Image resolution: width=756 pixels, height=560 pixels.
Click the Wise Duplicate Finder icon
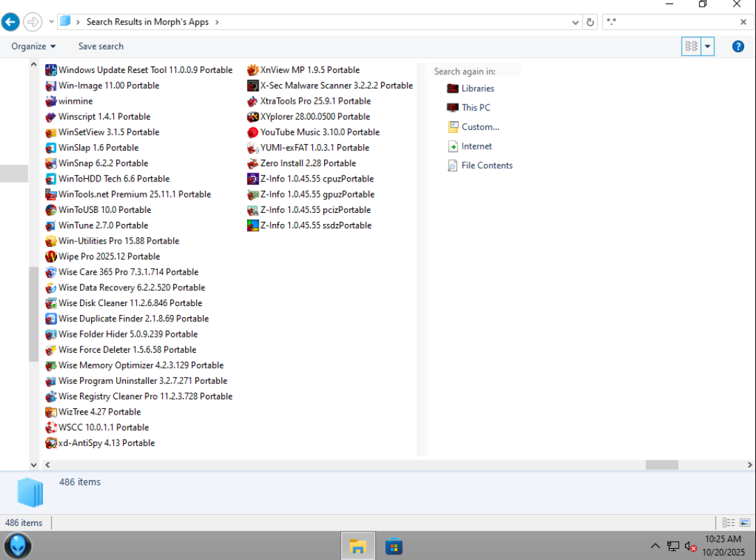[x=51, y=319]
